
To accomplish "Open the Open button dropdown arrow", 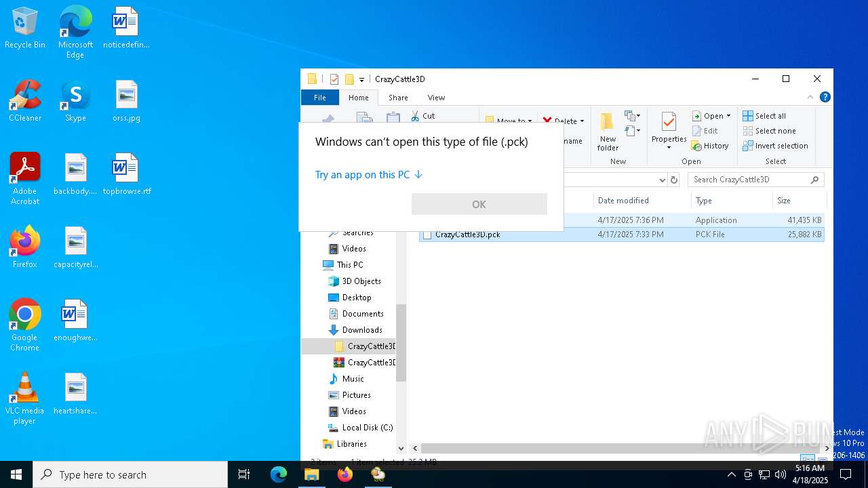I will tap(728, 116).
